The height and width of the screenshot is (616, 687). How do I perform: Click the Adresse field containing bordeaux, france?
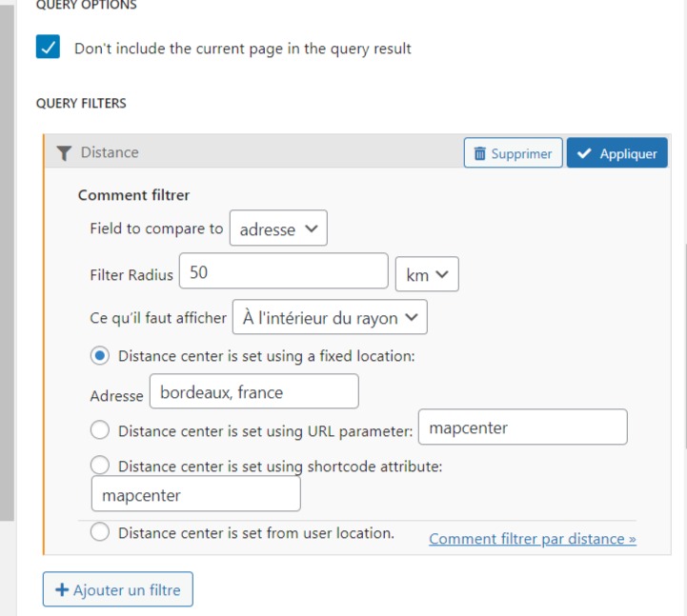pyautogui.click(x=253, y=392)
